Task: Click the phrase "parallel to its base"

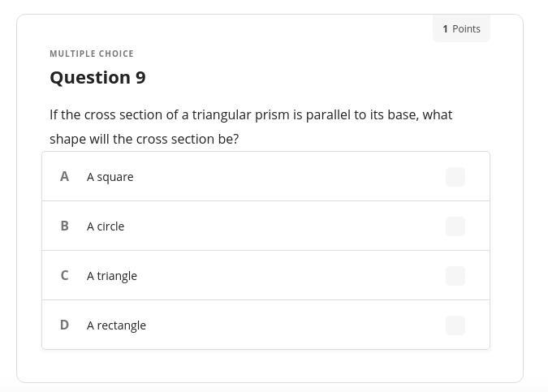Action: (x=361, y=114)
